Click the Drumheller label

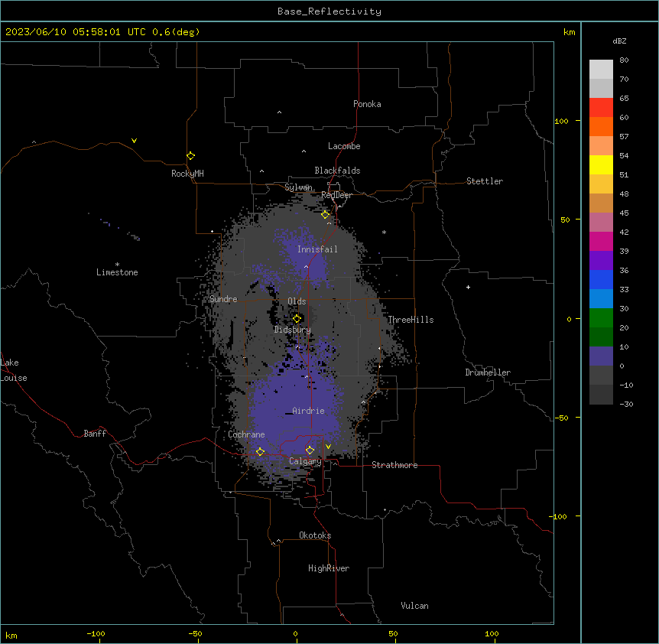[488, 372]
